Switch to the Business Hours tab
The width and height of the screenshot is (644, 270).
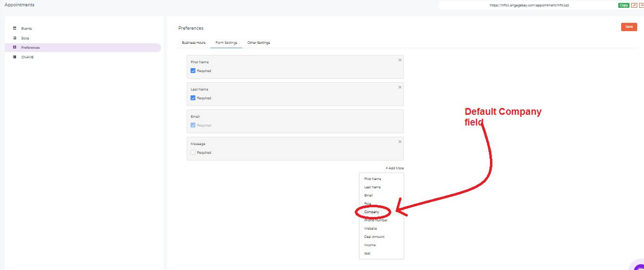click(x=193, y=43)
